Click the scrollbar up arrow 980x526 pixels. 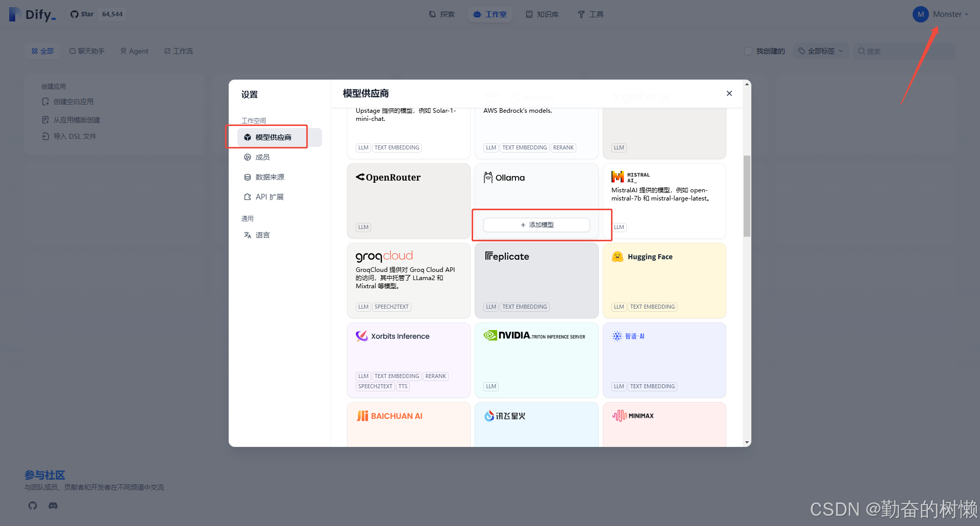pos(747,84)
